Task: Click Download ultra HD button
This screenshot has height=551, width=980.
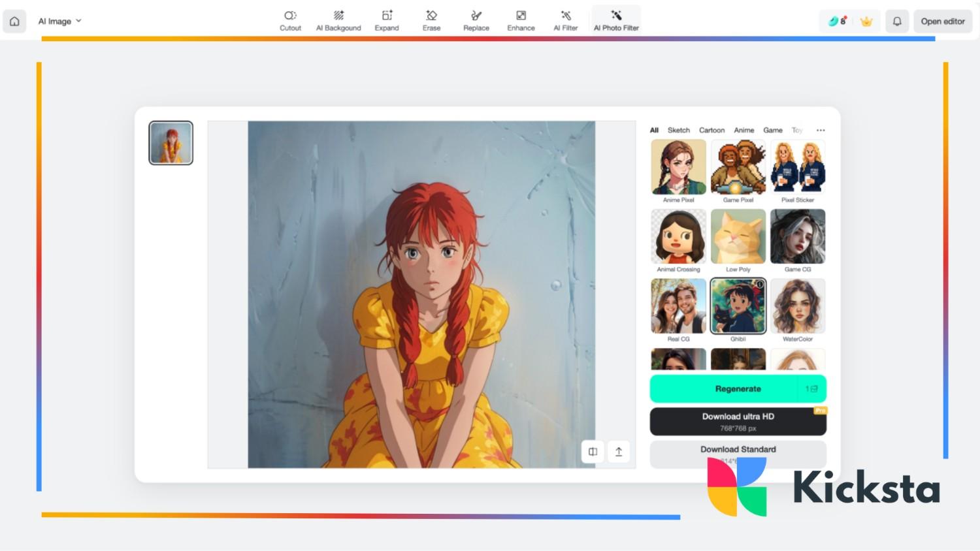Action: [x=738, y=422]
